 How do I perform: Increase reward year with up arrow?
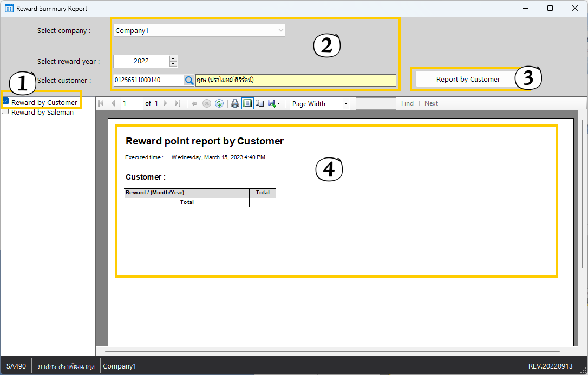pyautogui.click(x=173, y=58)
